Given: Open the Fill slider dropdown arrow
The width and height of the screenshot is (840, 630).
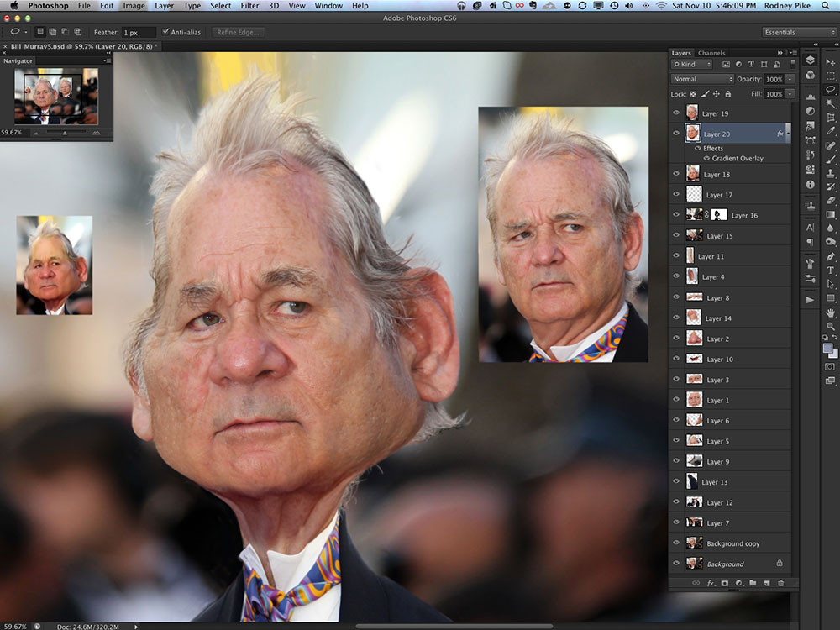Looking at the screenshot, I should [790, 94].
